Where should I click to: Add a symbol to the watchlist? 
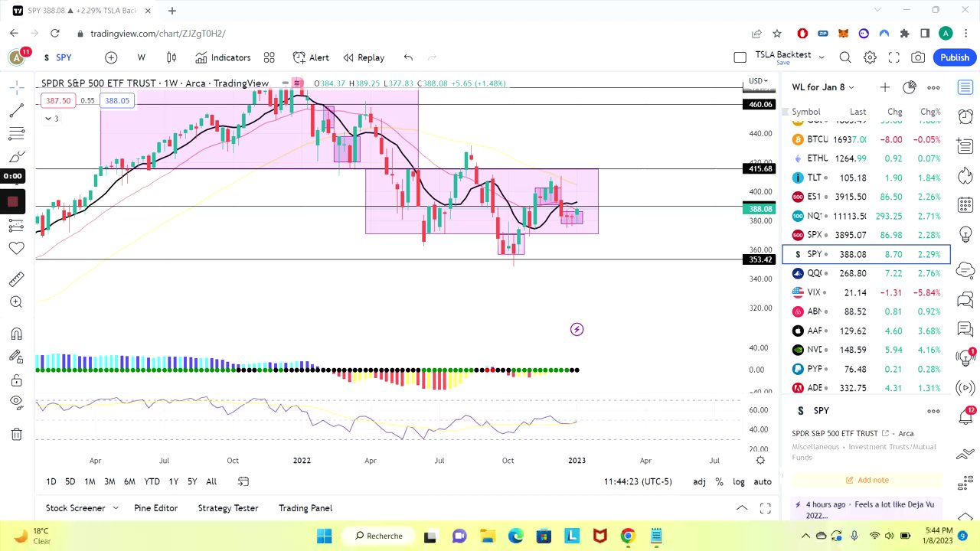coord(885,87)
